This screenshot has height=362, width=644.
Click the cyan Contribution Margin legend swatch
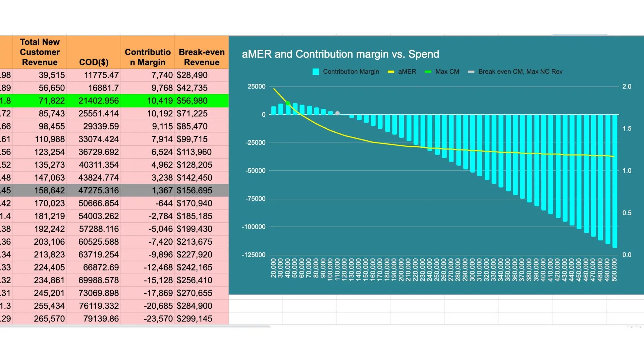pyautogui.click(x=316, y=72)
